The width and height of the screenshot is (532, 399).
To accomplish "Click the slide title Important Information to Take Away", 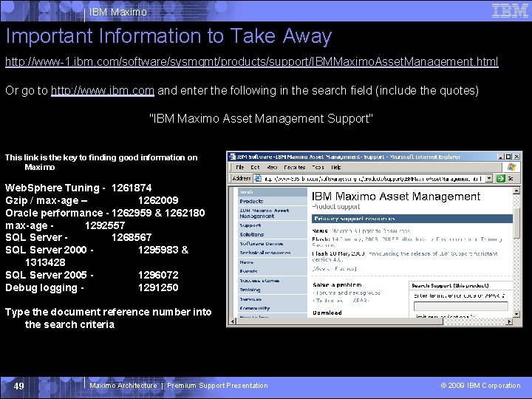I will click(168, 36).
